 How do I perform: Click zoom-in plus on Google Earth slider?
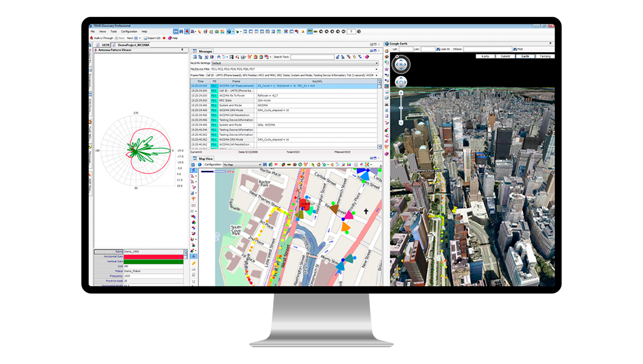tap(401, 93)
